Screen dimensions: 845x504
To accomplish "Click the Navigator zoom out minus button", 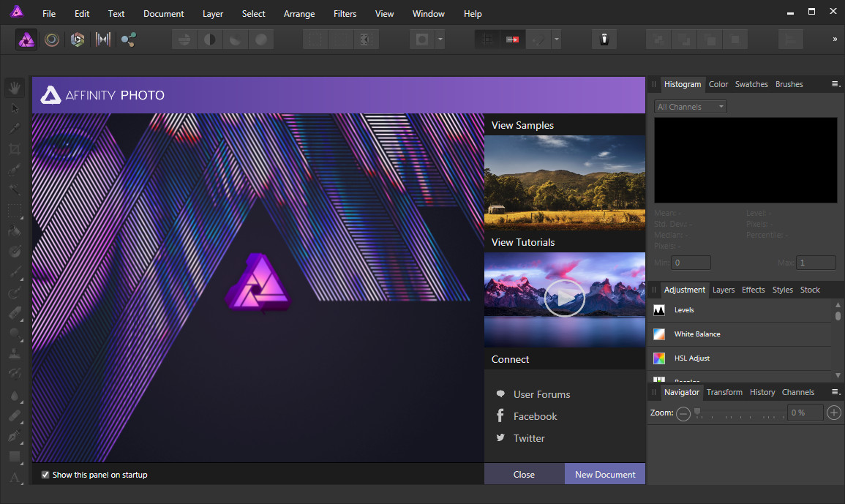I will click(x=683, y=413).
